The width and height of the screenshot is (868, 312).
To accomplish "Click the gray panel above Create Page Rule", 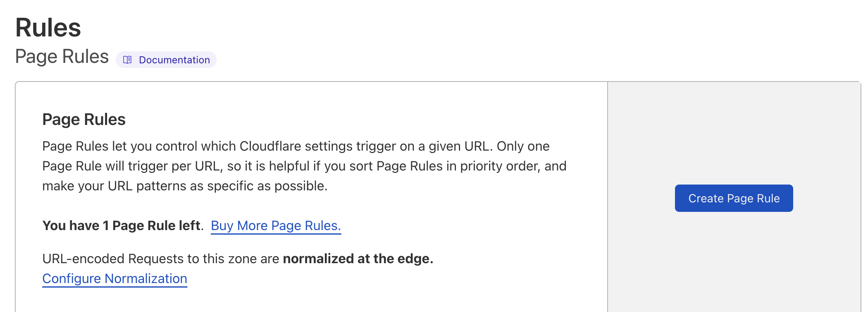I will tap(734, 132).
